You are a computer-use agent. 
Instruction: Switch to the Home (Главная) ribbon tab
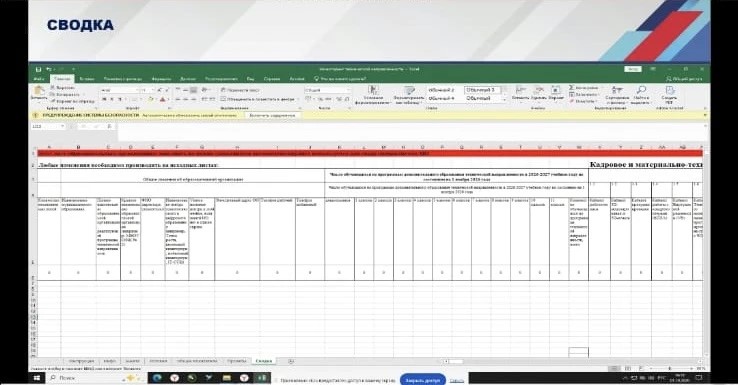coord(62,79)
